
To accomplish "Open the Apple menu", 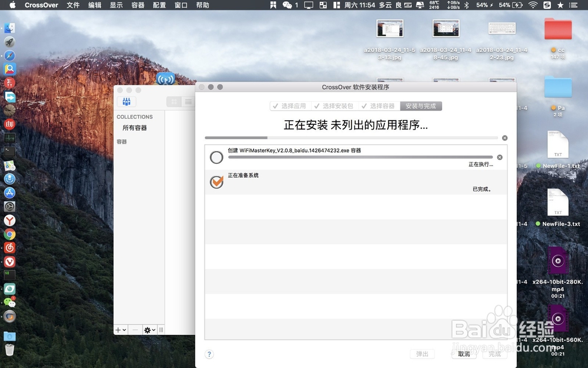I will point(12,5).
